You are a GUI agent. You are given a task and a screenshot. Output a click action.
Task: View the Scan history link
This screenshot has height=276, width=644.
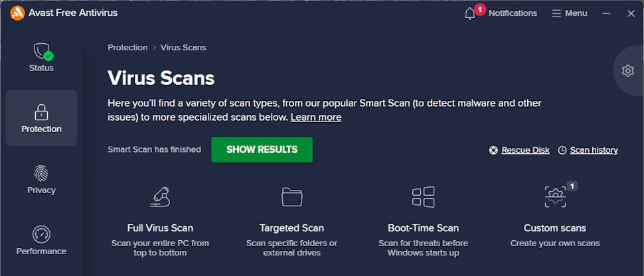coord(594,150)
